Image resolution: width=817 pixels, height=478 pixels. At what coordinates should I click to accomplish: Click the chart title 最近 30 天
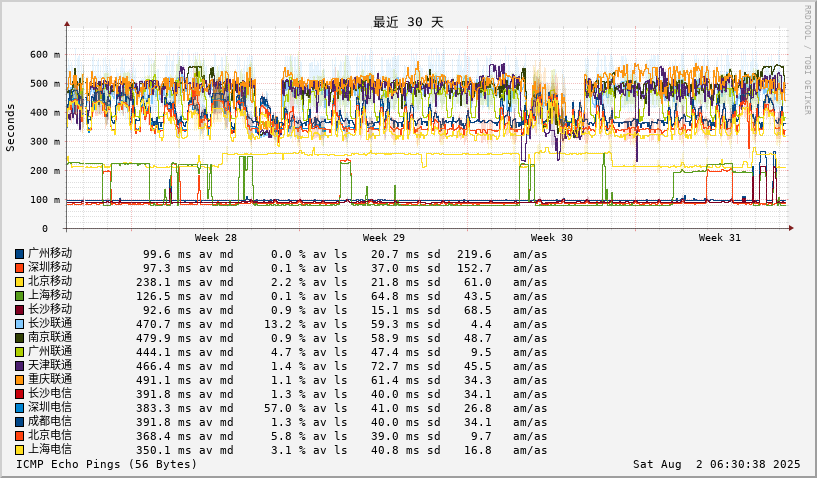point(408,22)
